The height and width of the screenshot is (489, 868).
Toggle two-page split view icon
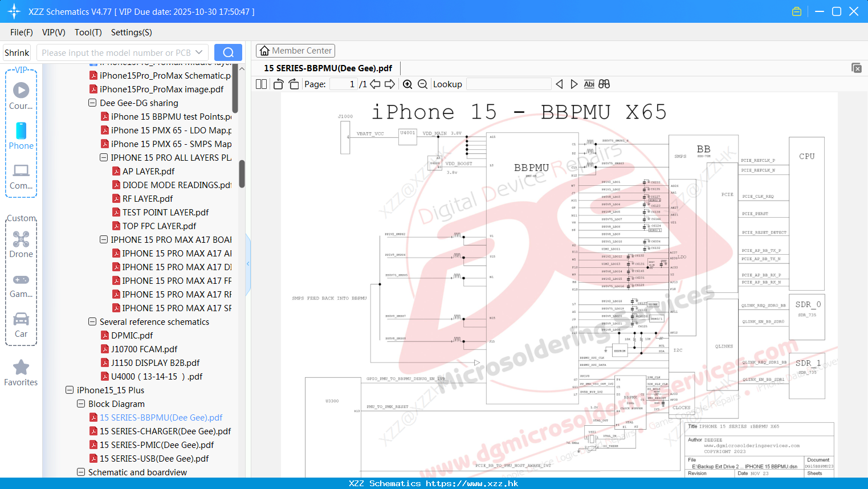261,84
